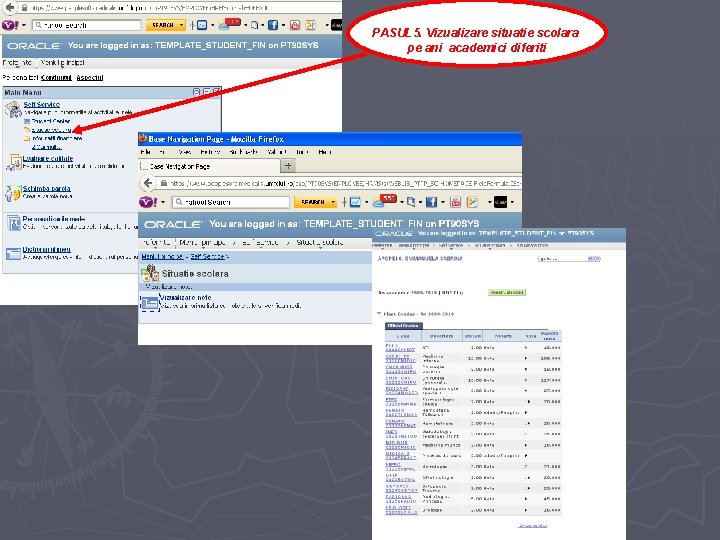The height and width of the screenshot is (540, 720).
Task: Focus the Yahoo Search box in the Firefox window
Action: (231, 202)
